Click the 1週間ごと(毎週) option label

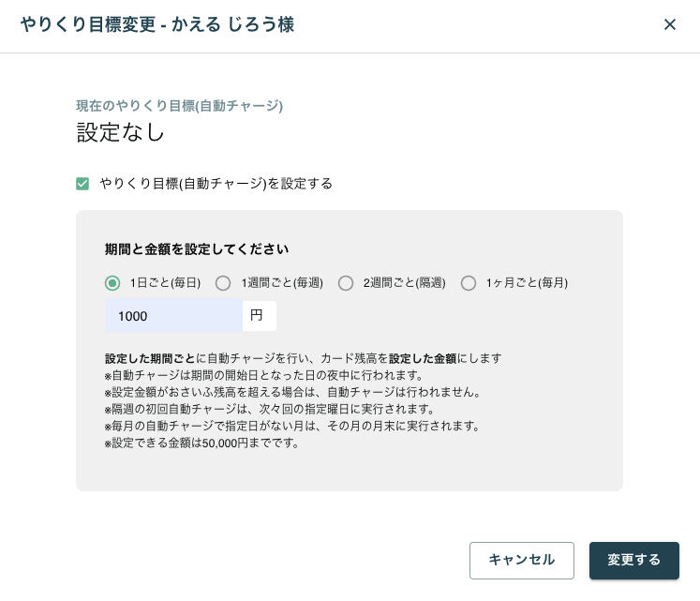[x=281, y=283]
